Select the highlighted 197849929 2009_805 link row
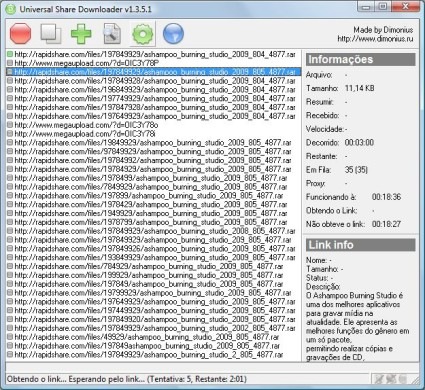The width and height of the screenshot is (425, 390). pyautogui.click(x=154, y=72)
